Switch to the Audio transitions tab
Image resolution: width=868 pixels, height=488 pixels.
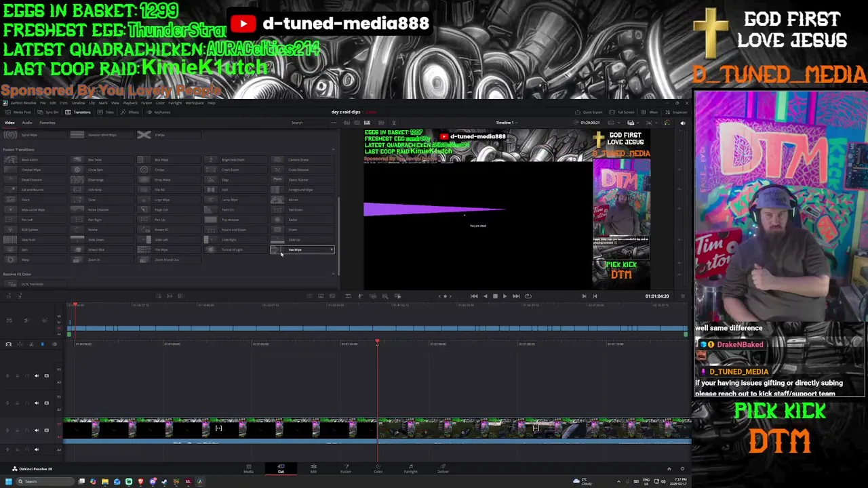pyautogui.click(x=27, y=123)
